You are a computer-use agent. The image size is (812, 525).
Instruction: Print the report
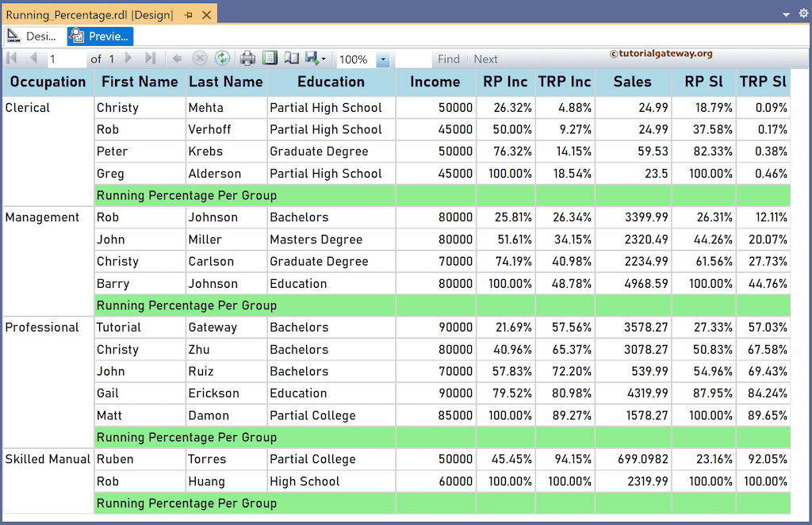click(247, 58)
